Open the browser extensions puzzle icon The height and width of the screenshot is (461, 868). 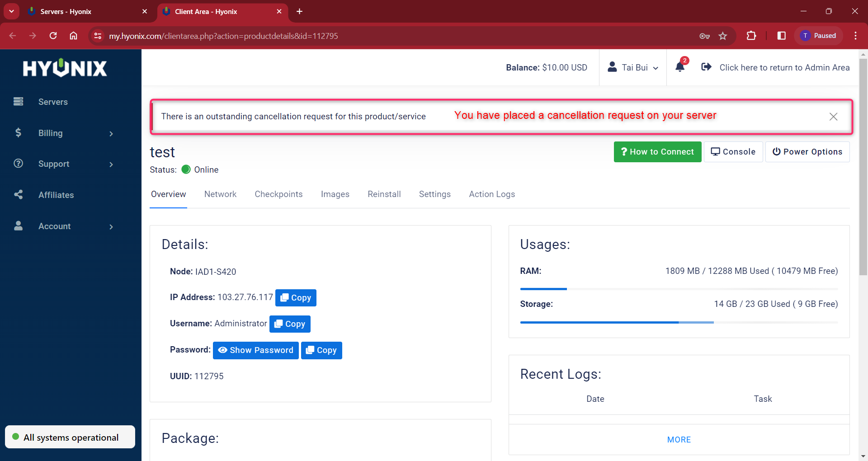(751, 36)
